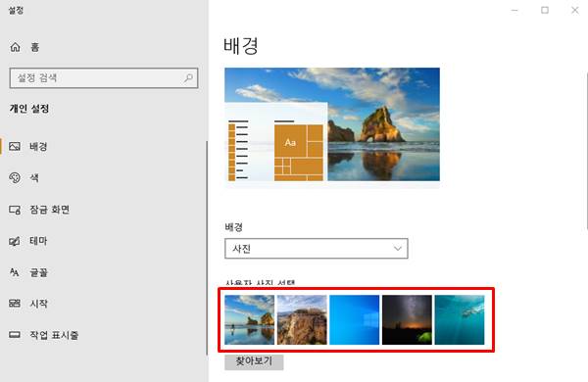Click the 작업 표시줄 taskbar icon
The height and width of the screenshot is (382, 588).
[x=15, y=334]
